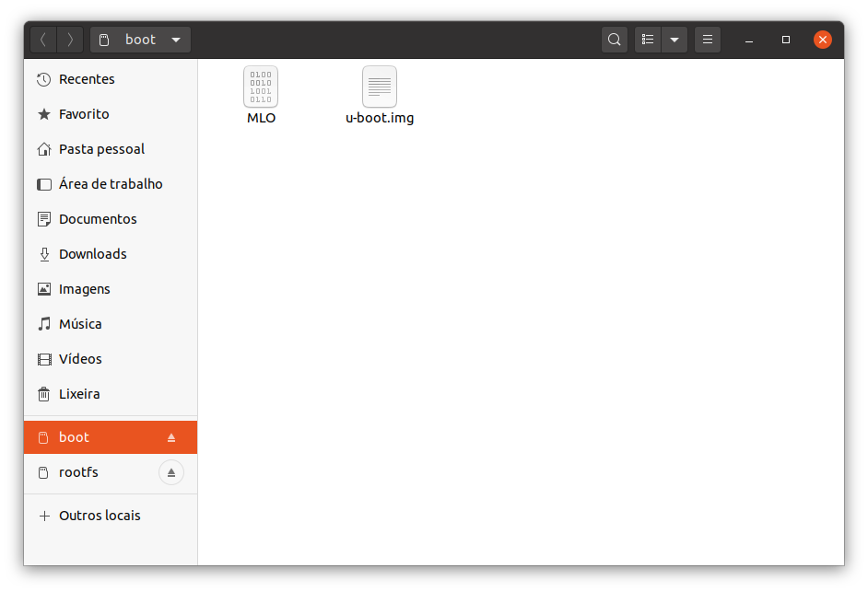
Task: Open the Imagens folder
Action: (x=111, y=289)
